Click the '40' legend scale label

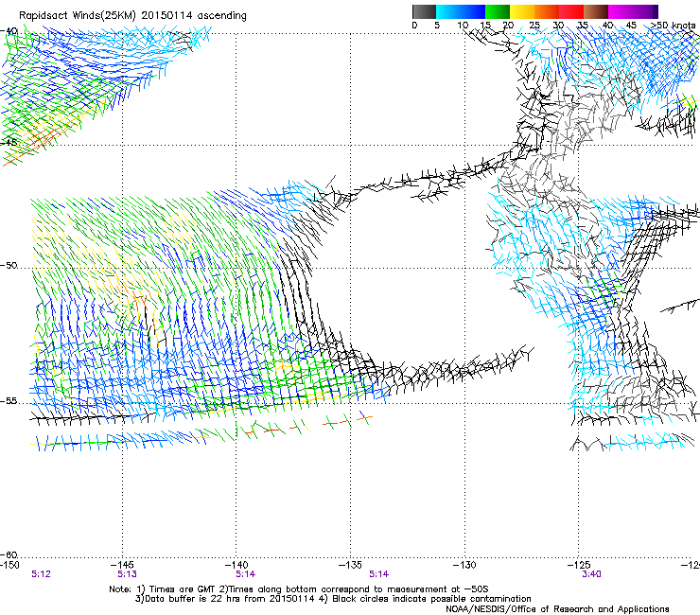(607, 26)
